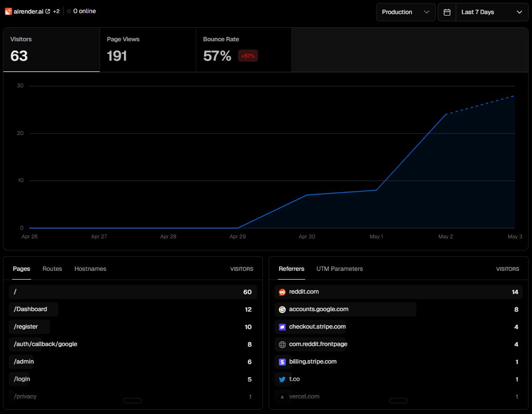Switch to the Referrers tab
Screen dimensions: 532x414
pyautogui.click(x=292, y=269)
